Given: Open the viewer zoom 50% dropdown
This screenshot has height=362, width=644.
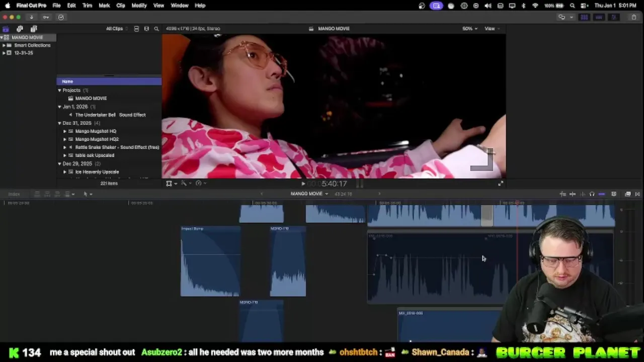Looking at the screenshot, I should click(x=469, y=29).
